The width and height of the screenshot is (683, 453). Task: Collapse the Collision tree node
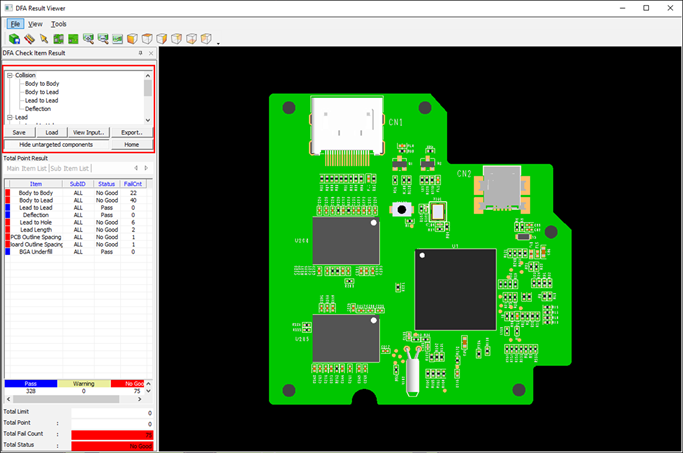click(x=9, y=75)
